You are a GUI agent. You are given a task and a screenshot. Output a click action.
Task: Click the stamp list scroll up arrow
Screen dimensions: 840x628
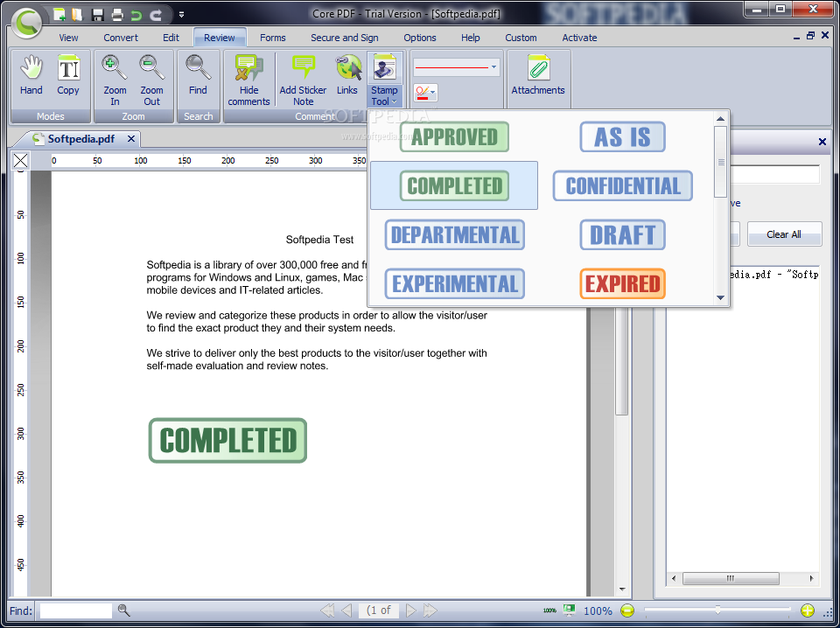click(720, 119)
